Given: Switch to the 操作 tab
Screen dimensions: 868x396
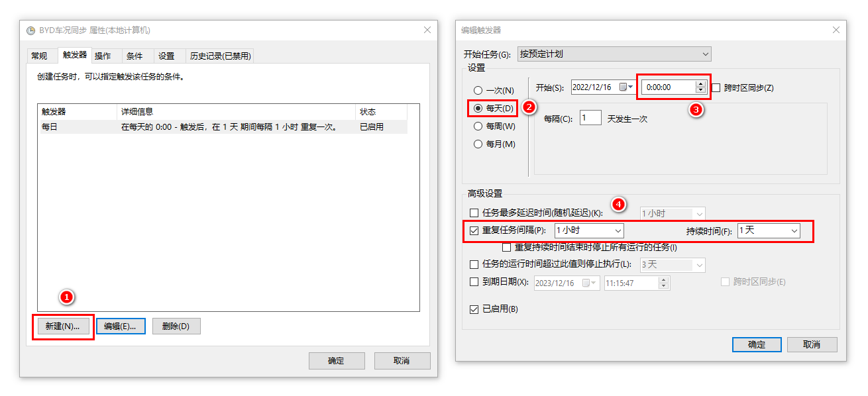Looking at the screenshot, I should [104, 56].
